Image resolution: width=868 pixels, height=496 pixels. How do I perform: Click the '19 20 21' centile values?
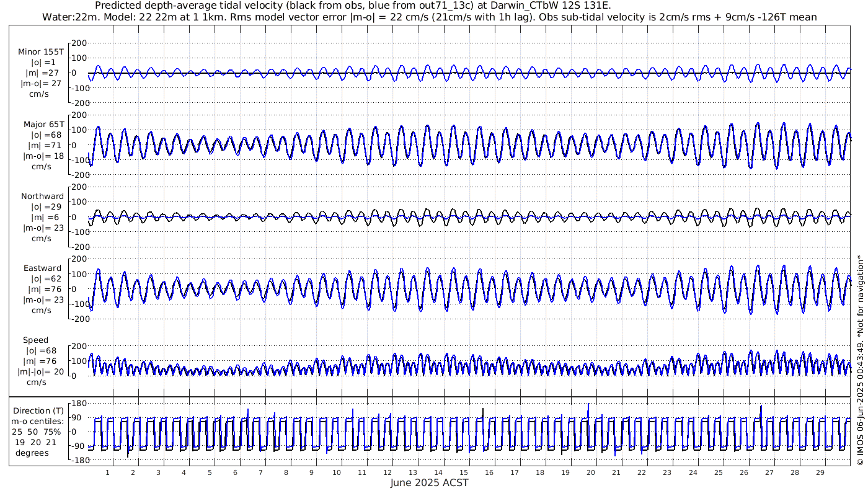35,442
